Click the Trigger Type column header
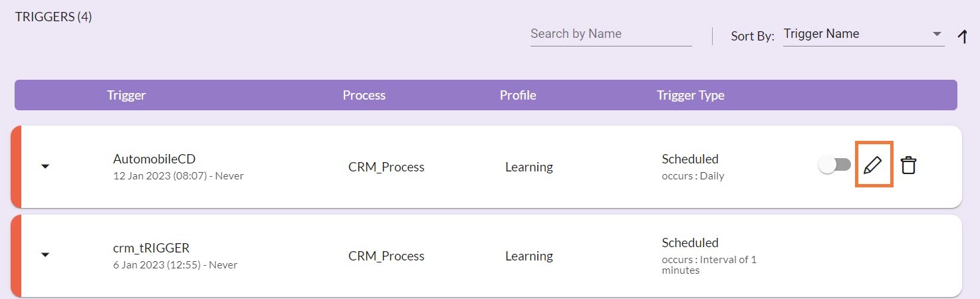The width and height of the screenshot is (980, 299). click(x=690, y=95)
